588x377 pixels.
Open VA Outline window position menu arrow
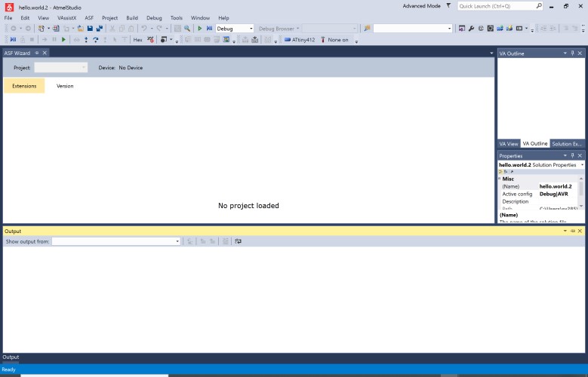[565, 54]
